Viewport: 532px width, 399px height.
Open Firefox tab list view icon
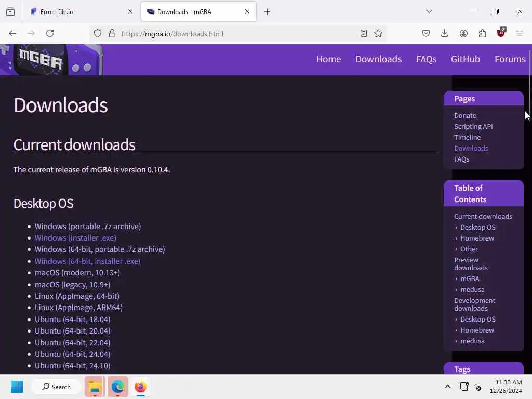pos(10,11)
